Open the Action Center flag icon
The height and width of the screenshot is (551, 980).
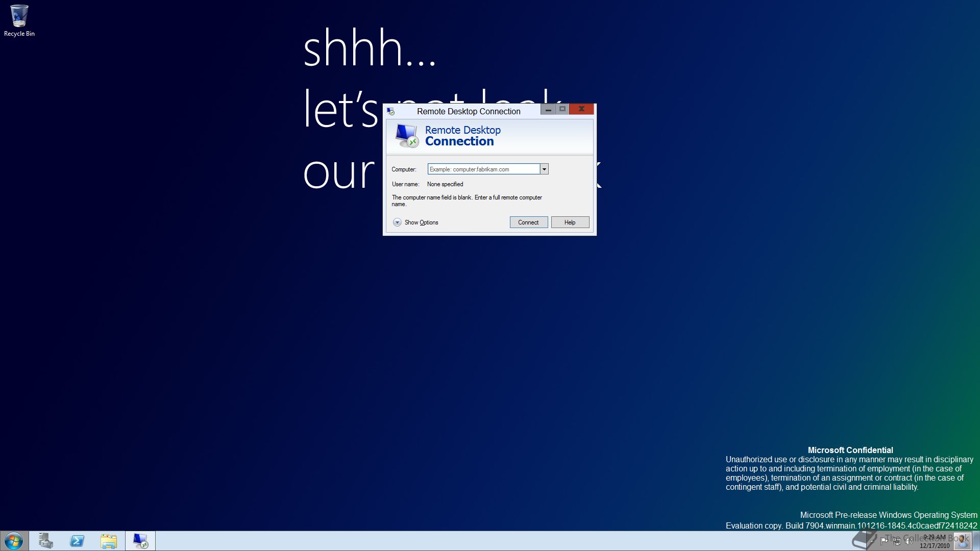tap(885, 541)
